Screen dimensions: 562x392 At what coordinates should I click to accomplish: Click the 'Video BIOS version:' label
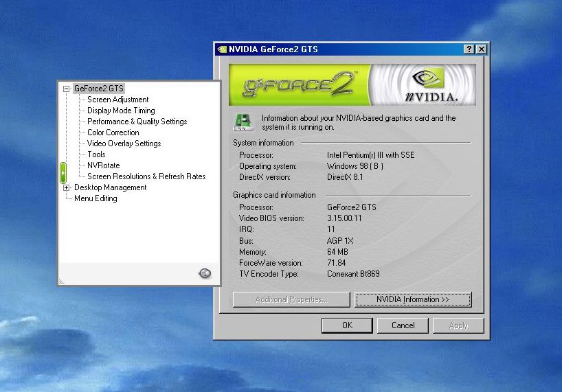tap(271, 218)
